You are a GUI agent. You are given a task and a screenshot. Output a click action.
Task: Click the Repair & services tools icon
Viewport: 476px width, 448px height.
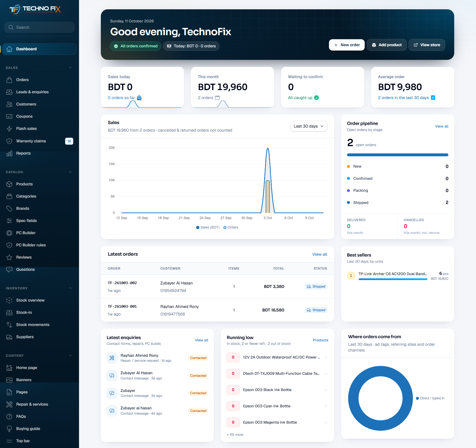(9, 404)
